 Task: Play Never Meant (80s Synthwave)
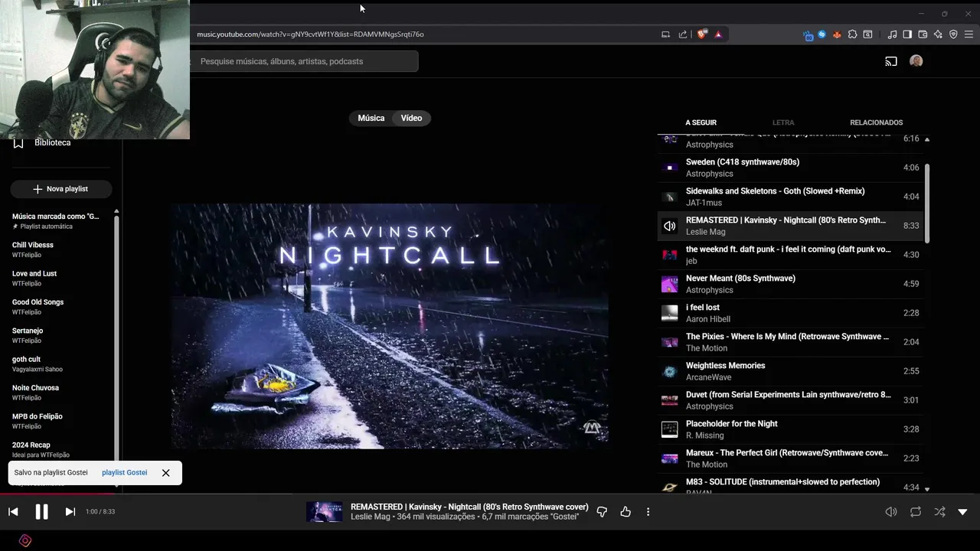coord(790,284)
